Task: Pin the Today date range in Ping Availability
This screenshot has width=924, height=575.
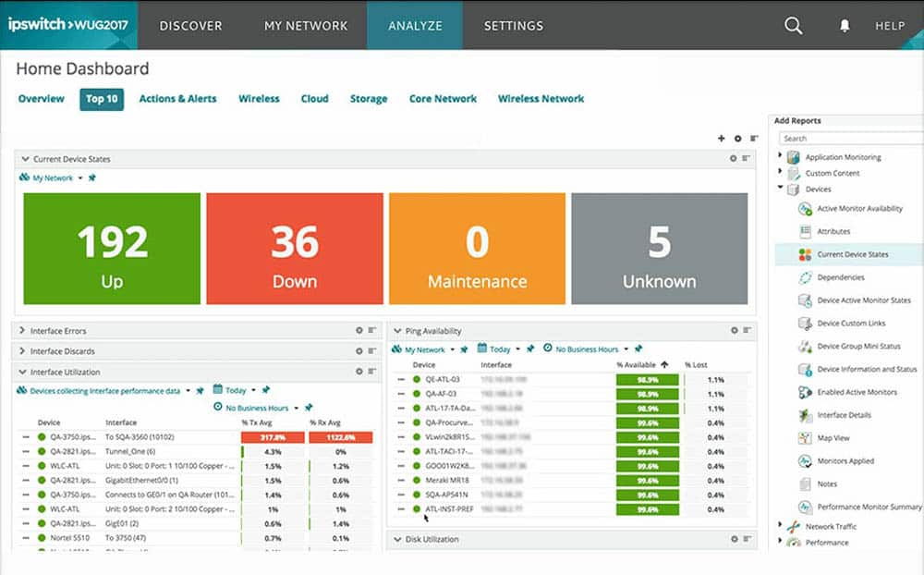Action: (x=530, y=349)
